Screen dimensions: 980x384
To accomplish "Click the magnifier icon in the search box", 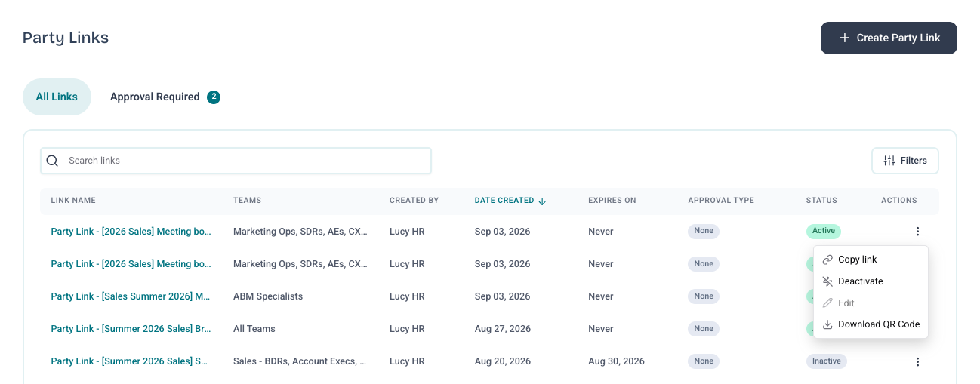I will [52, 161].
